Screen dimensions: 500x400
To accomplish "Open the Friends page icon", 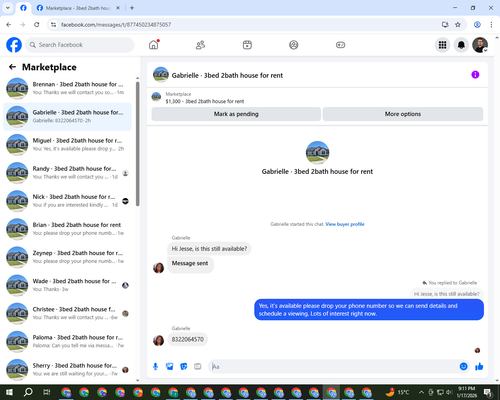I will 200,45.
